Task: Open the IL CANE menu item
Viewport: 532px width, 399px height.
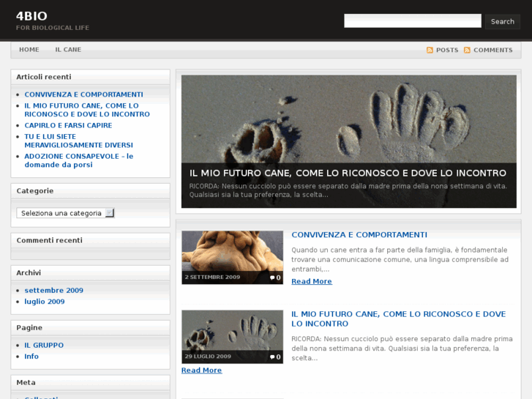Action: (68, 50)
